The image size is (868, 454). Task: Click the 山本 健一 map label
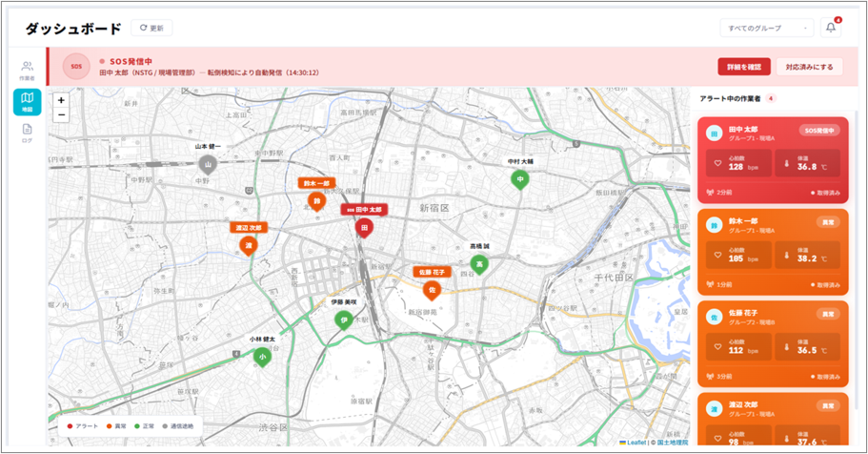(x=208, y=146)
